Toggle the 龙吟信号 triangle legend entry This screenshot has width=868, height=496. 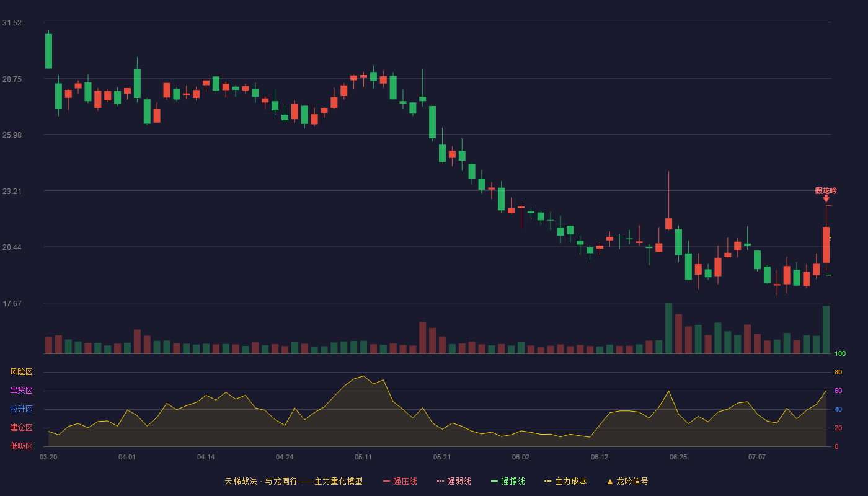click(x=627, y=481)
